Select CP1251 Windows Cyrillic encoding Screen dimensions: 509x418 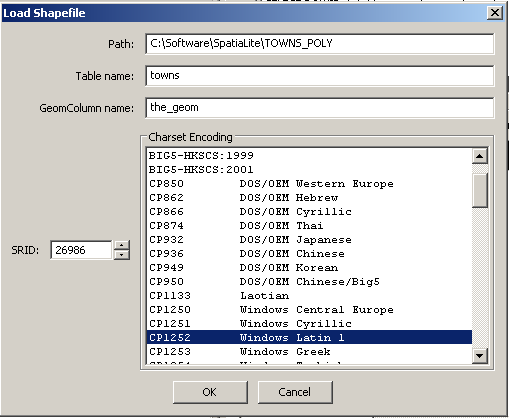point(309,324)
